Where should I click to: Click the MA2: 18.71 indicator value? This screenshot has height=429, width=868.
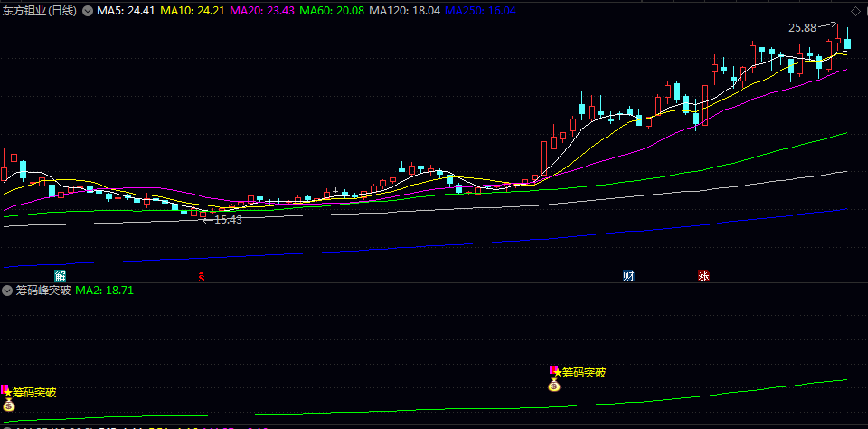coord(105,291)
